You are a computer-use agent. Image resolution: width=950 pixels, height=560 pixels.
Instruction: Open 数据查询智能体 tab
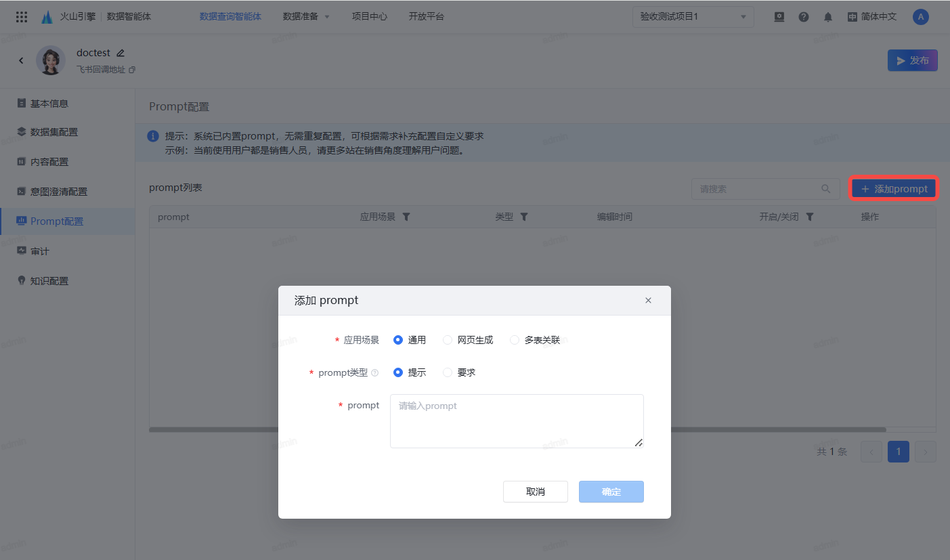[x=230, y=17]
